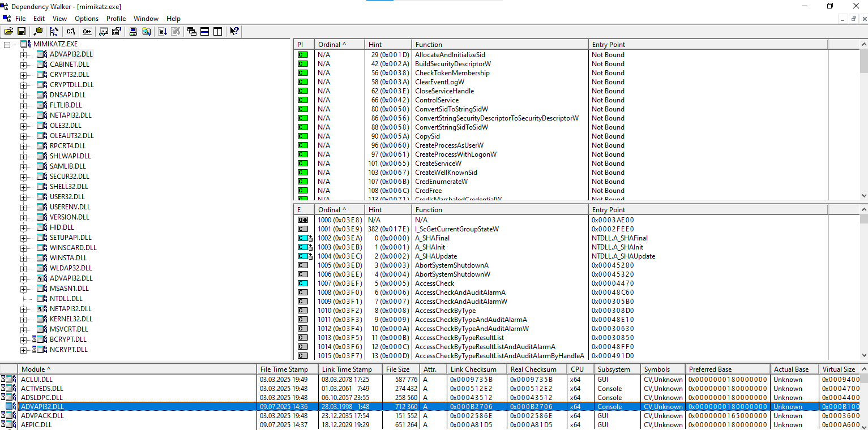
Task: Open the File menu
Action: pos(20,19)
